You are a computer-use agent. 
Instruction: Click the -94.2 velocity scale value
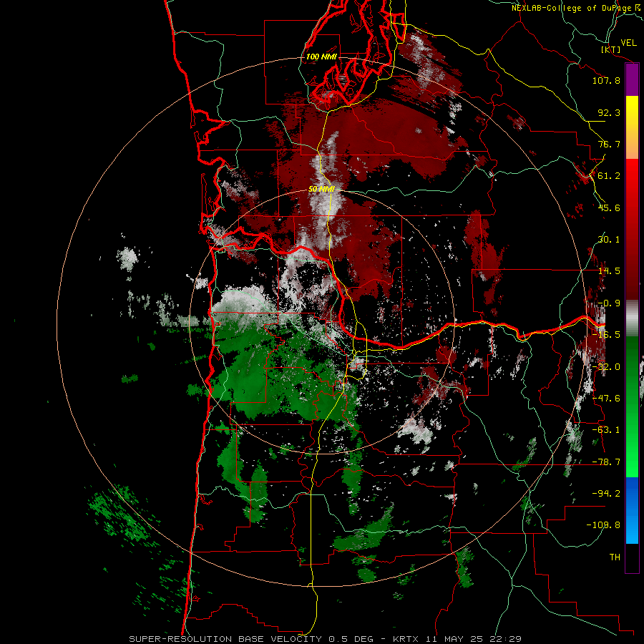(x=606, y=494)
